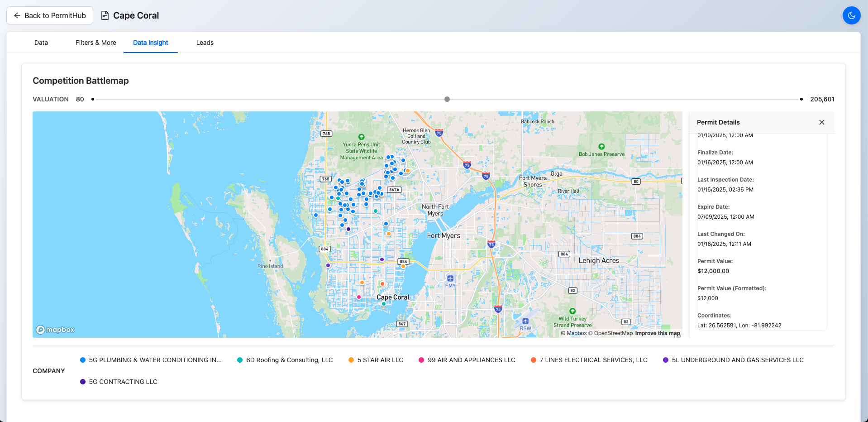Go back to PermitHub
868x422 pixels.
coord(50,15)
